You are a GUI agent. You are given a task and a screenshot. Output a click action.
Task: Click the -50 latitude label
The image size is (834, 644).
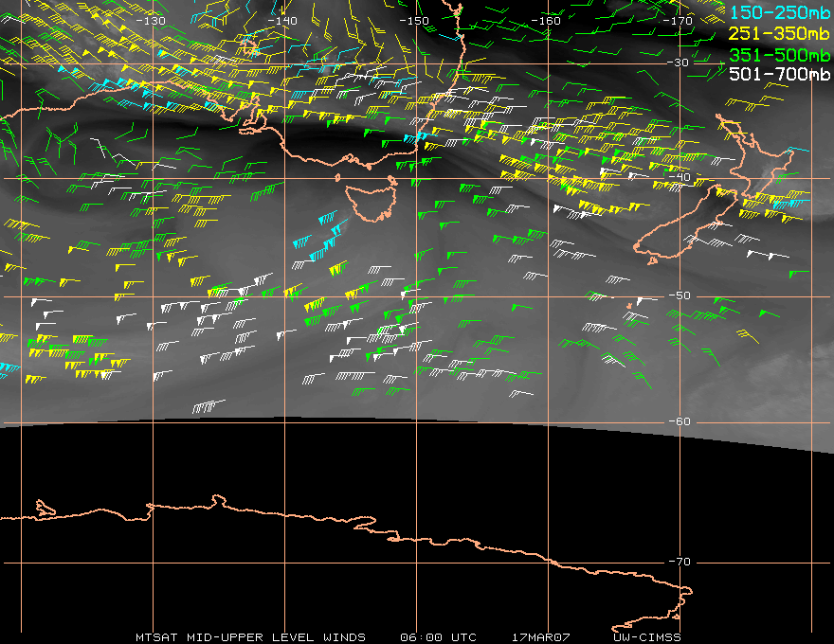point(680,295)
